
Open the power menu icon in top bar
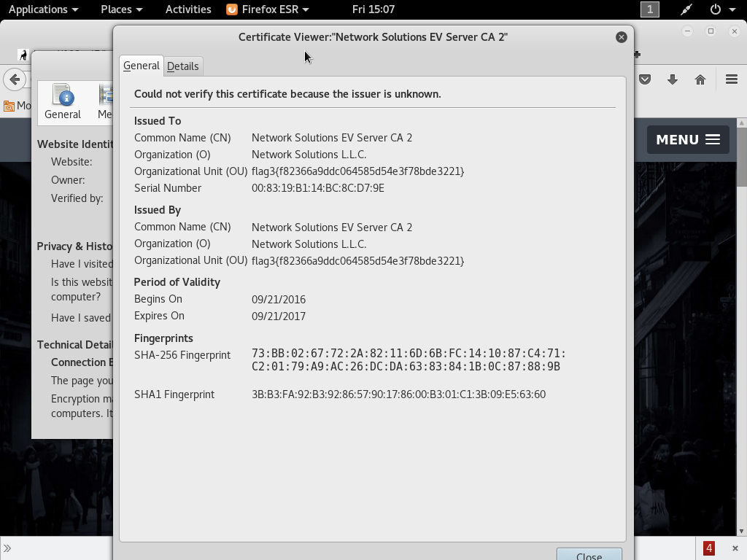coord(715,9)
